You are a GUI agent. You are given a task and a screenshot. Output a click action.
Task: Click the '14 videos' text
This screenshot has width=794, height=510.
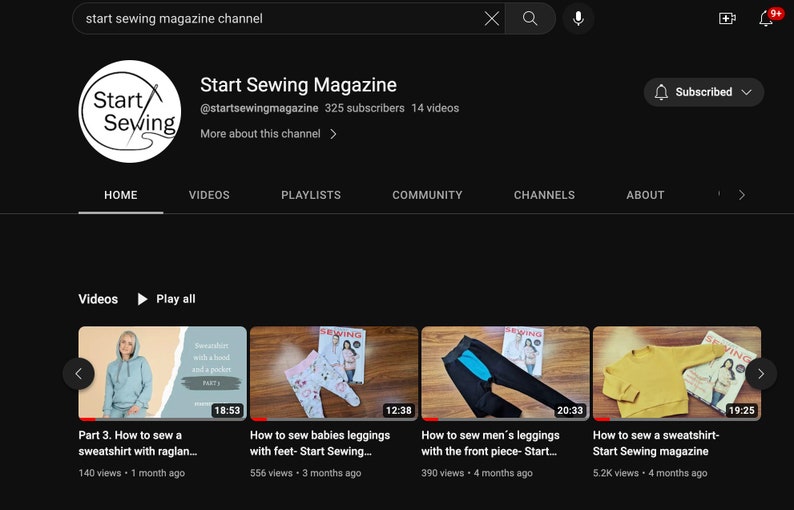coord(435,108)
